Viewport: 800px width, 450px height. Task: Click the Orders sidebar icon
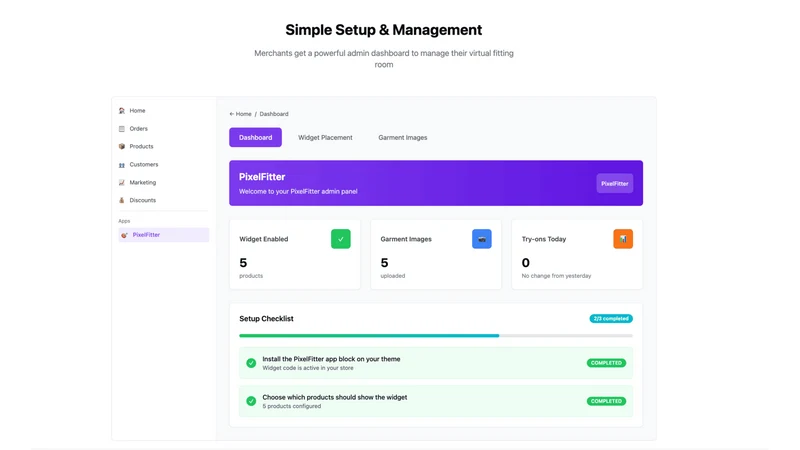coord(121,129)
